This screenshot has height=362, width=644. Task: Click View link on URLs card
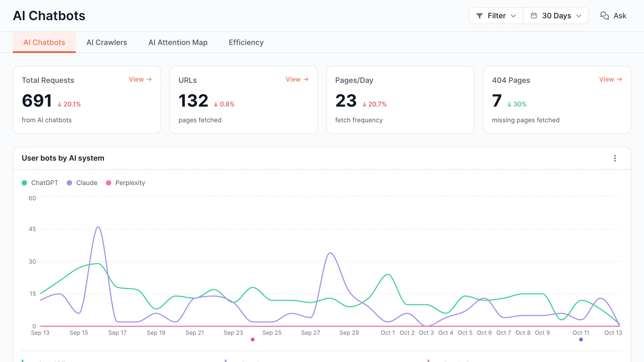[x=297, y=79]
